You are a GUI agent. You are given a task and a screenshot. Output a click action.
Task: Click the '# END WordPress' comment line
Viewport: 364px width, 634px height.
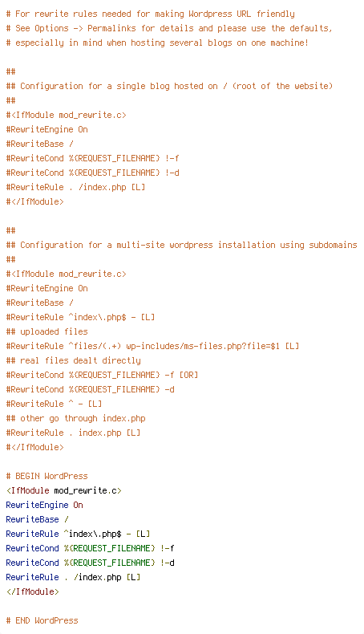point(42,620)
